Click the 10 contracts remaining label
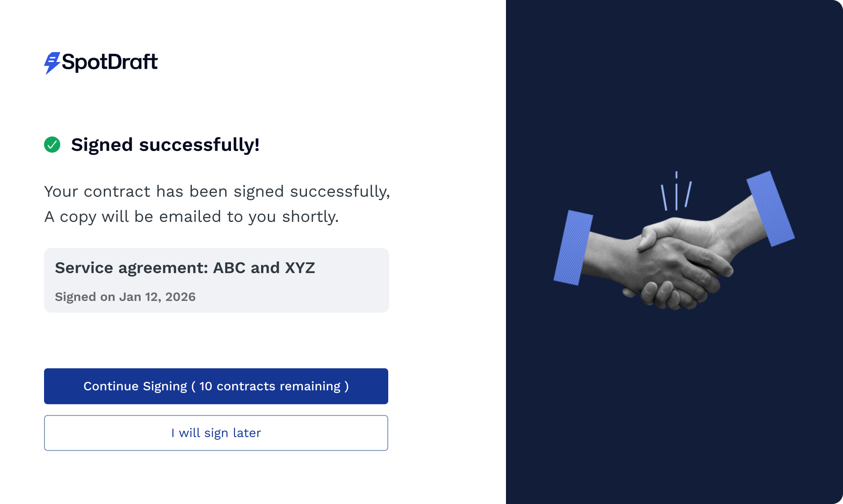The height and width of the screenshot is (504, 843). pos(270,386)
